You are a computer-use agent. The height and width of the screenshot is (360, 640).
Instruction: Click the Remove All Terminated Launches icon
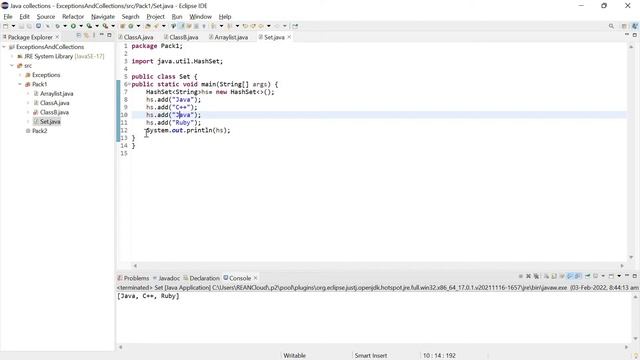pos(536,276)
